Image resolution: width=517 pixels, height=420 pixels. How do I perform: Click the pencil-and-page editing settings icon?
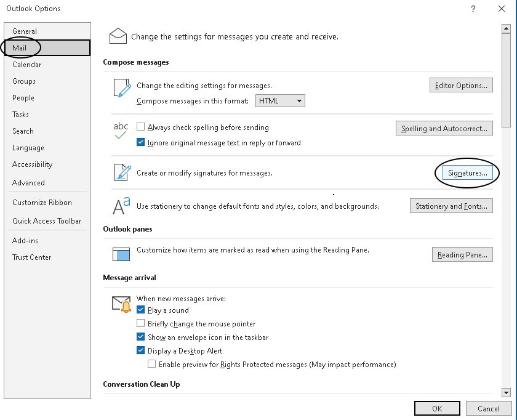122,88
